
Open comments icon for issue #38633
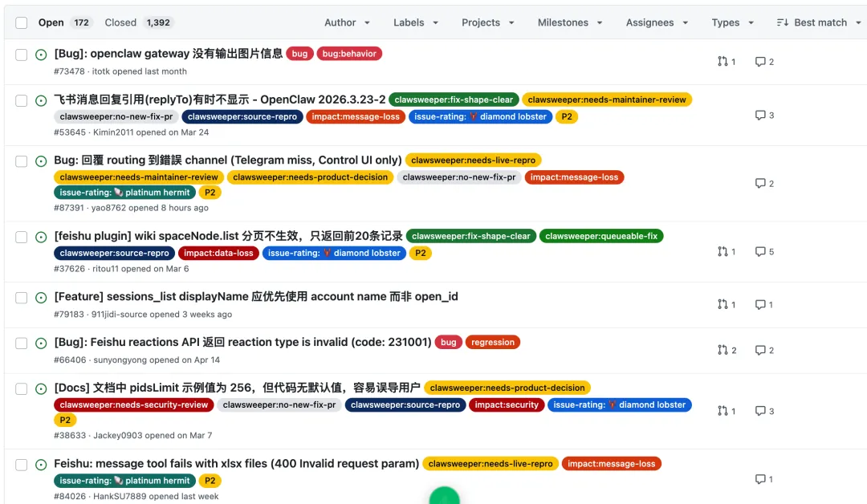click(760, 411)
